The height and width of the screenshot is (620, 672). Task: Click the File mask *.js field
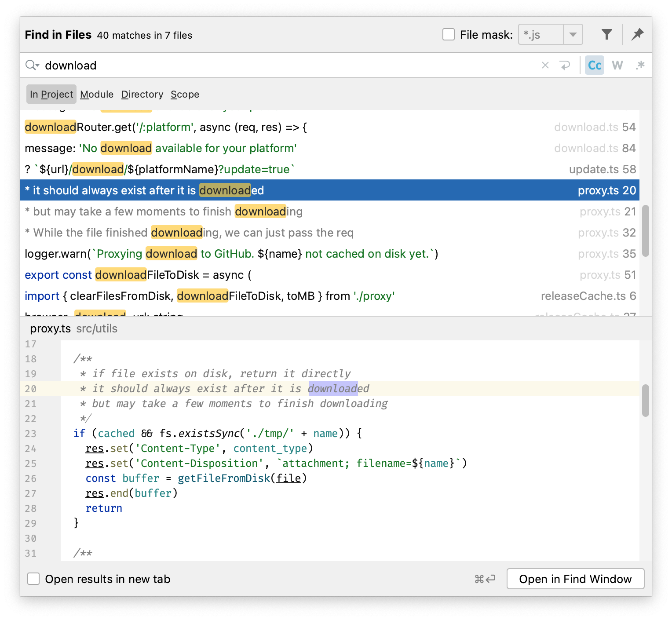click(x=541, y=34)
